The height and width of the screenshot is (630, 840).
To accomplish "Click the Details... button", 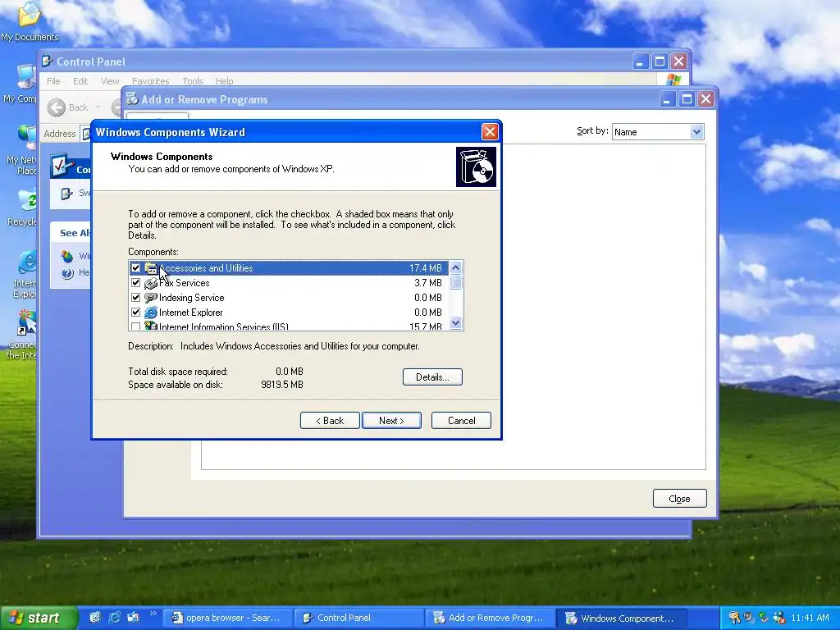I will (432, 377).
